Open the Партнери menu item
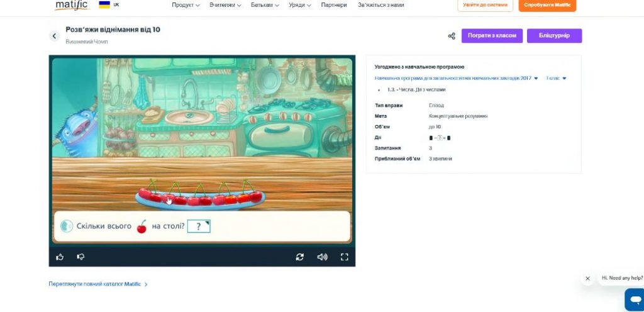The height and width of the screenshot is (312, 644). coord(333,5)
